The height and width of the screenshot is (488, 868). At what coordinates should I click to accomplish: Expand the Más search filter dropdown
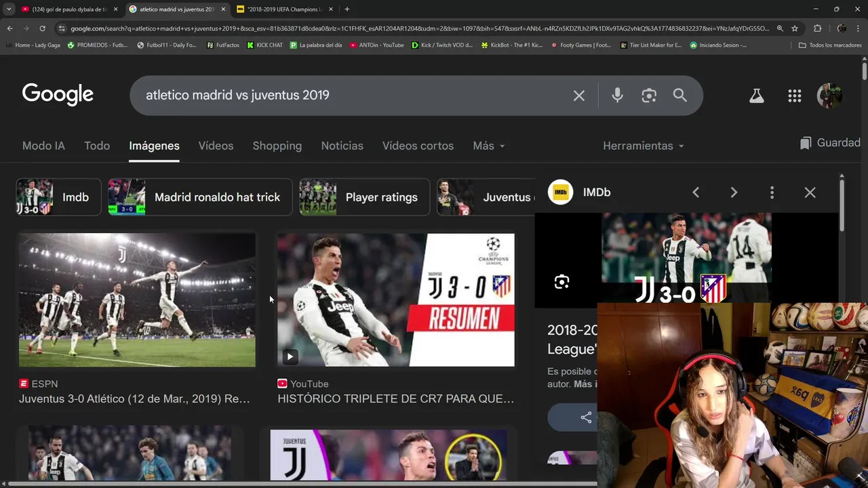(x=489, y=146)
